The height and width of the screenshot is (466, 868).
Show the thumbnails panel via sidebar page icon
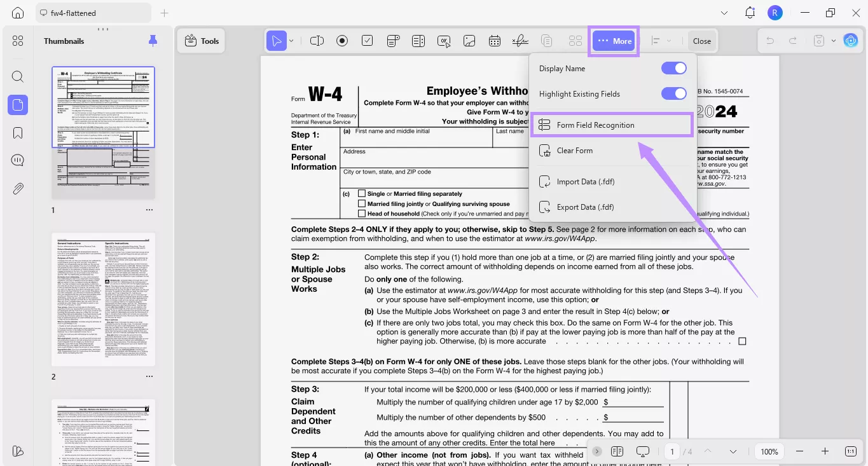pos(18,105)
